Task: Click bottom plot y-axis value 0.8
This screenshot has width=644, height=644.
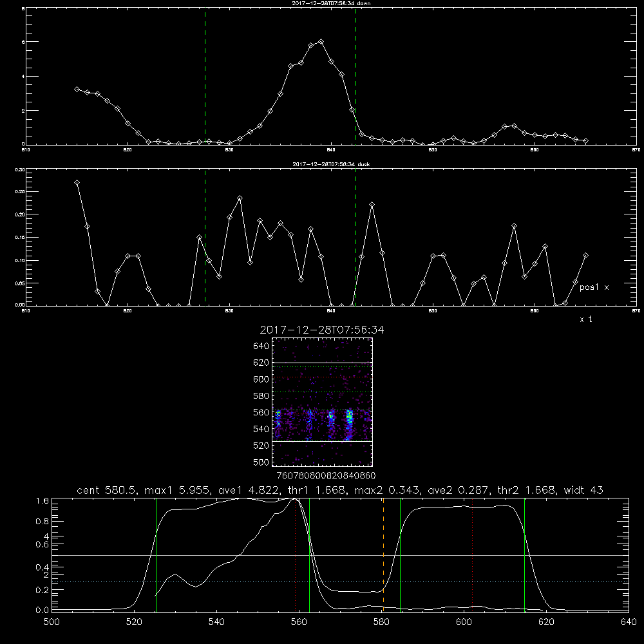Action: pyautogui.click(x=43, y=521)
